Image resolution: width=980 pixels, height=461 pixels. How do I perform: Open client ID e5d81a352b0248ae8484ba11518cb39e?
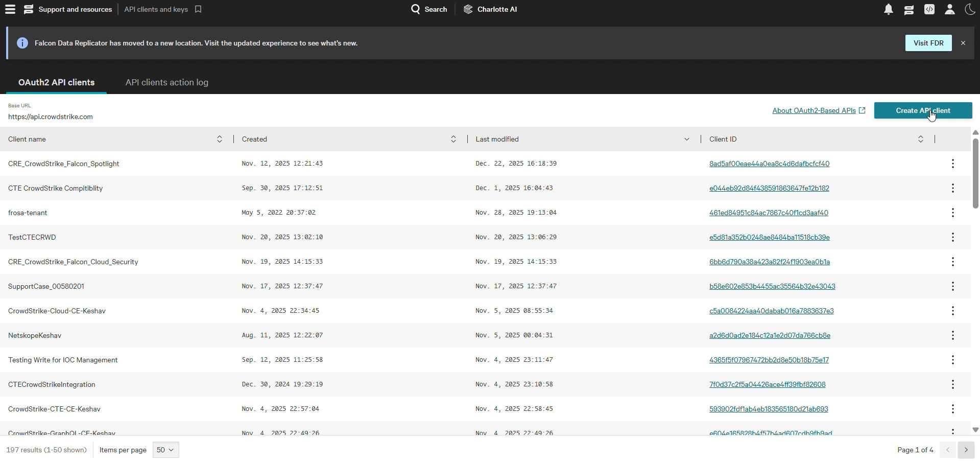(769, 237)
